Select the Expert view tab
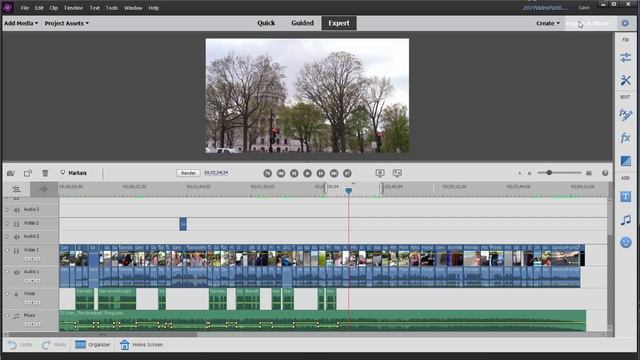Screen dimensions: 640x360 pyautogui.click(x=339, y=23)
